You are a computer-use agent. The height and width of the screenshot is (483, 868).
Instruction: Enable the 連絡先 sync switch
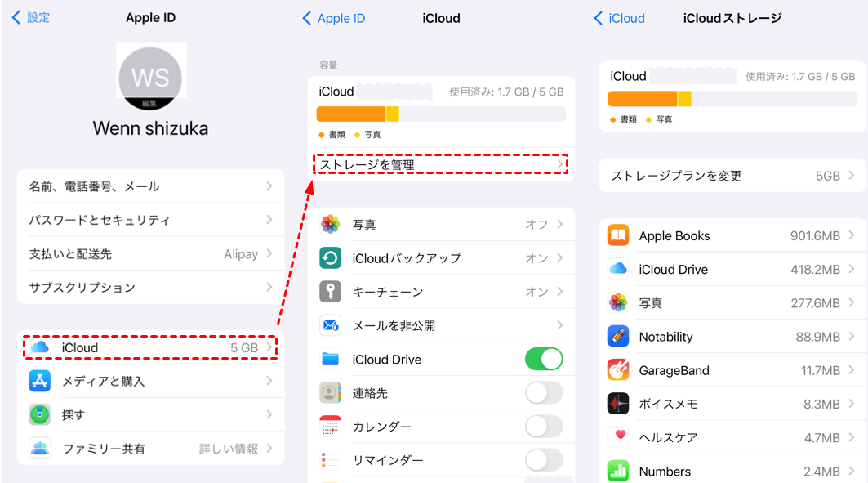[x=544, y=393]
